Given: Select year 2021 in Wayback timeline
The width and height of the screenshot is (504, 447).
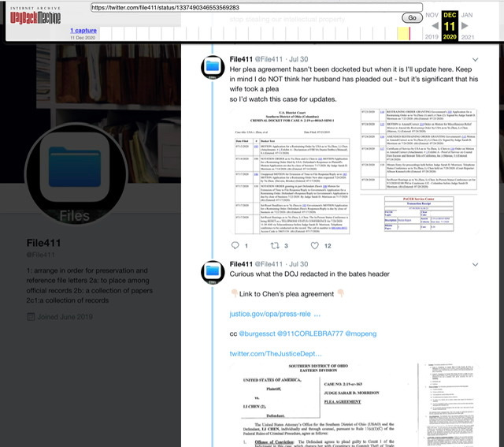Looking at the screenshot, I should [x=468, y=37].
